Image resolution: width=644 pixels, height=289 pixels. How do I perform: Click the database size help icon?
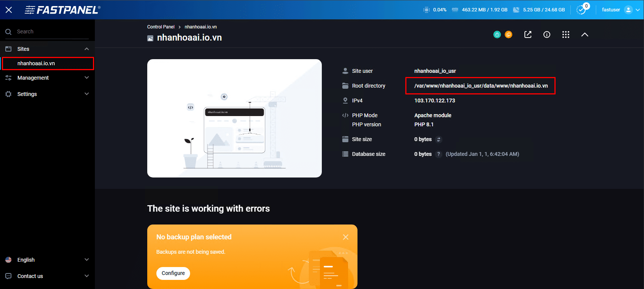(439, 154)
